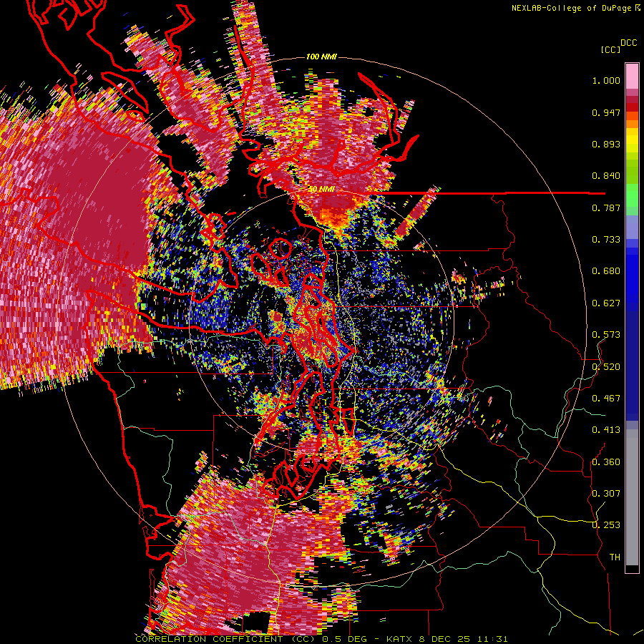
Task: Pick the gray segment of the color bar
Action: coord(632,497)
